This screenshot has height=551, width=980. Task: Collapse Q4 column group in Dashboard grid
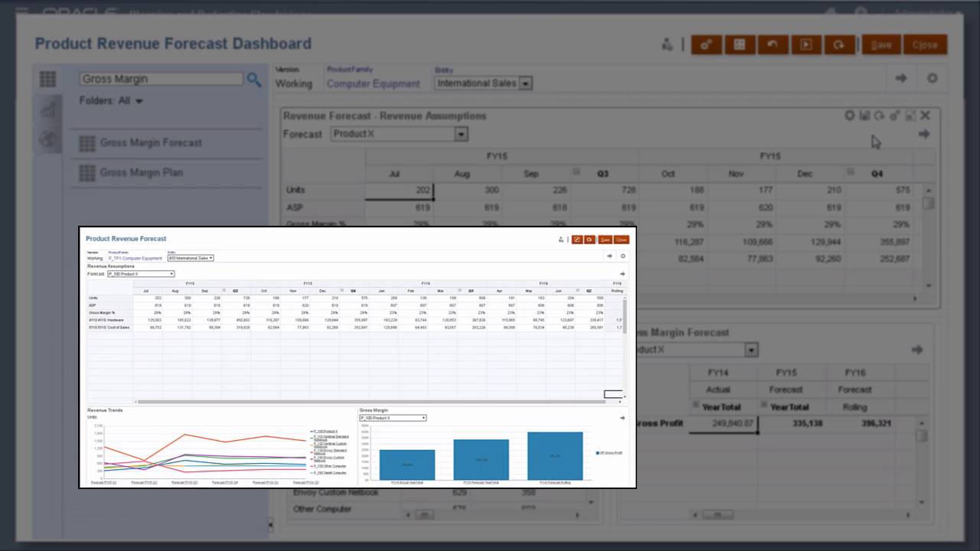click(850, 172)
